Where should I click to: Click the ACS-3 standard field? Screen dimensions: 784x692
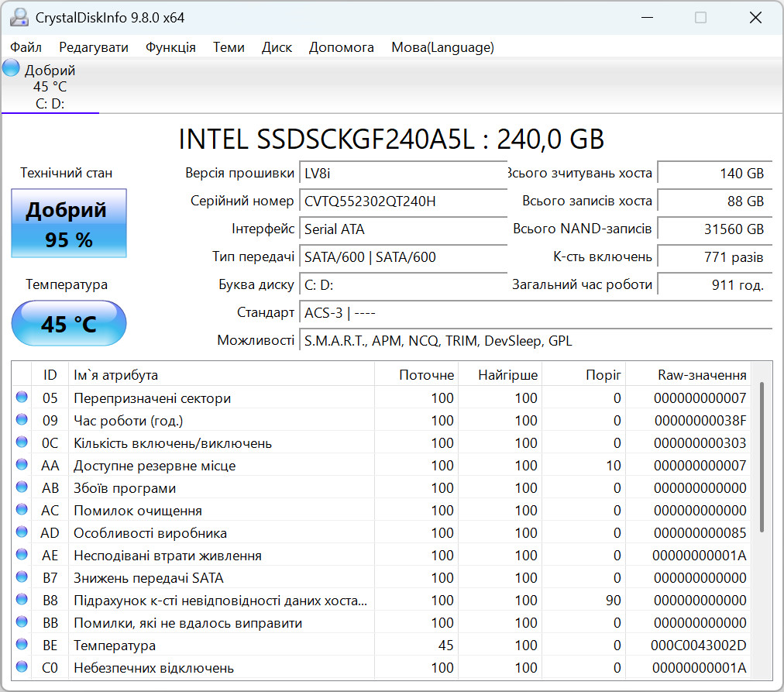tap(536, 313)
